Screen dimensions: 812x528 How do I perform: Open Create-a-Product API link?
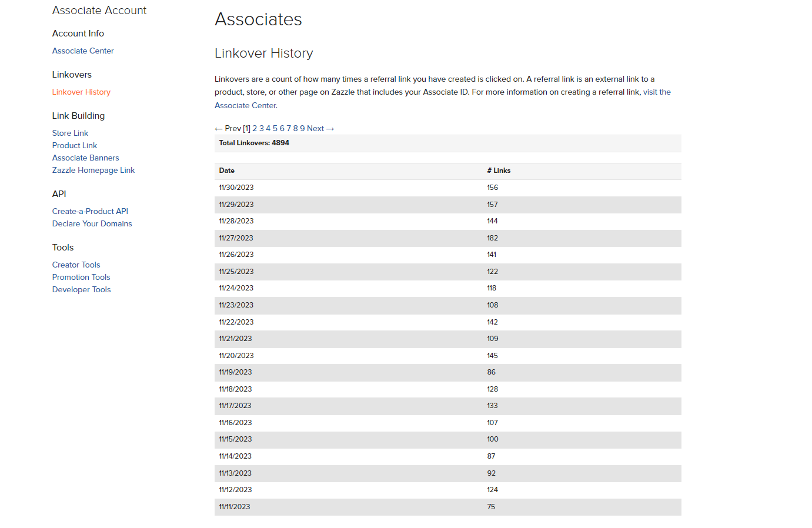click(x=90, y=212)
